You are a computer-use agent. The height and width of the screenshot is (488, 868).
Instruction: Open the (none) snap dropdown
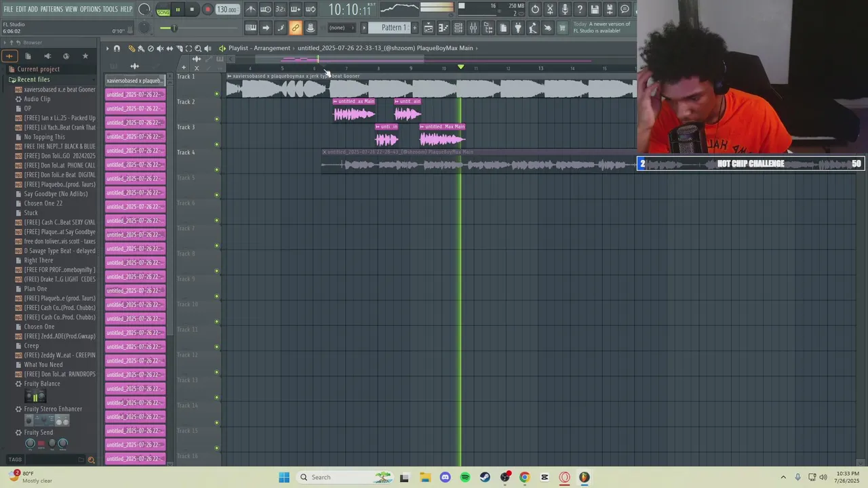point(342,28)
